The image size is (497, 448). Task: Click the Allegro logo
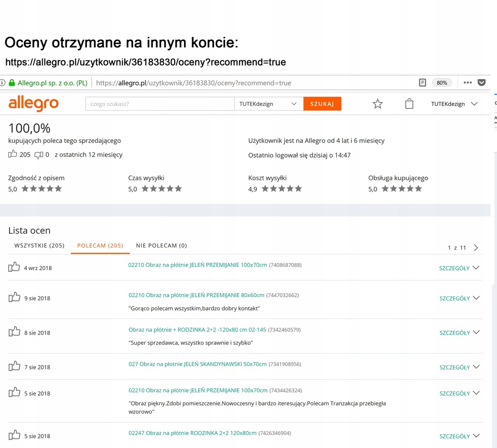[33, 104]
